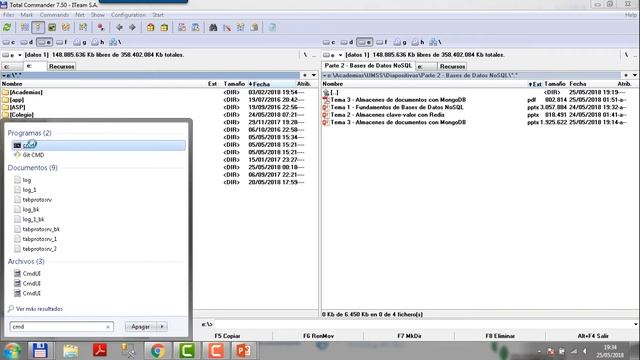Viewport: 640px width, 360px height.
Task: Open the left panel directory history arrow
Action: (313, 75)
